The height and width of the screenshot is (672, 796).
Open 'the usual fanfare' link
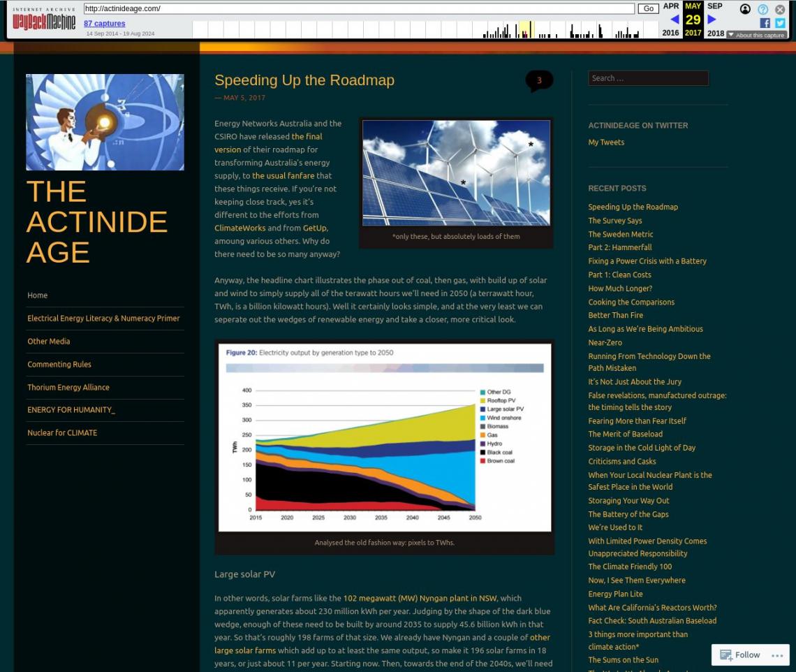pyautogui.click(x=283, y=176)
